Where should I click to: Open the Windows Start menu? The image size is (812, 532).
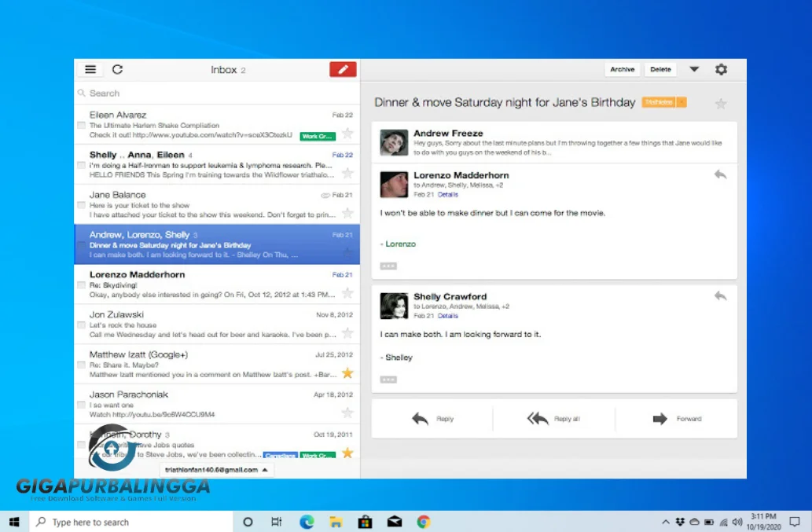click(x=14, y=521)
